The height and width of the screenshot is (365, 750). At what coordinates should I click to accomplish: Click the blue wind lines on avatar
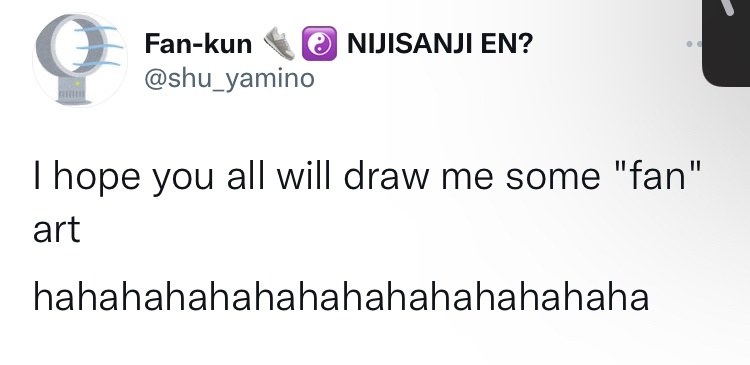coord(97,45)
